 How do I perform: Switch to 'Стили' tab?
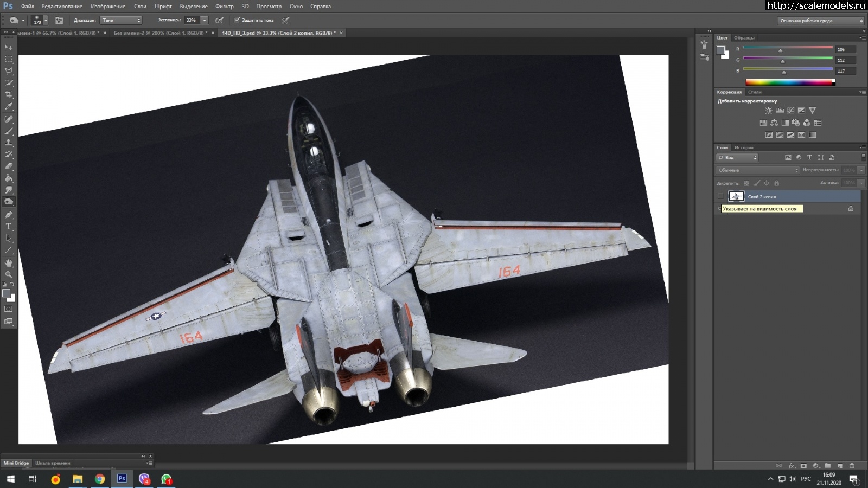coord(755,92)
